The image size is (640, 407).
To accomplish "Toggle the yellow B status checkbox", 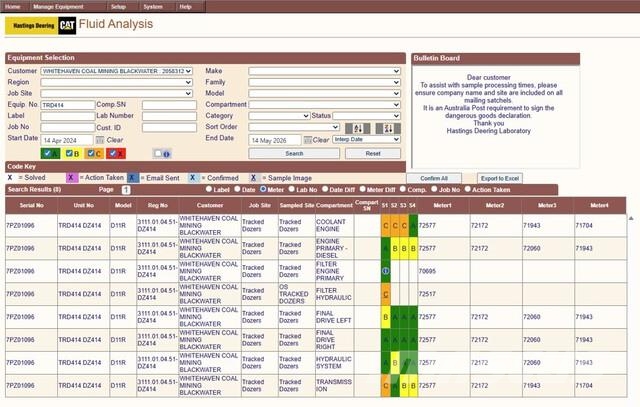I will [x=69, y=153].
